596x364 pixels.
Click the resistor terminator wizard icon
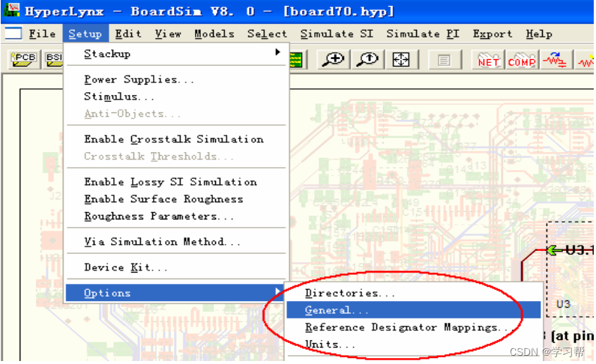click(555, 60)
